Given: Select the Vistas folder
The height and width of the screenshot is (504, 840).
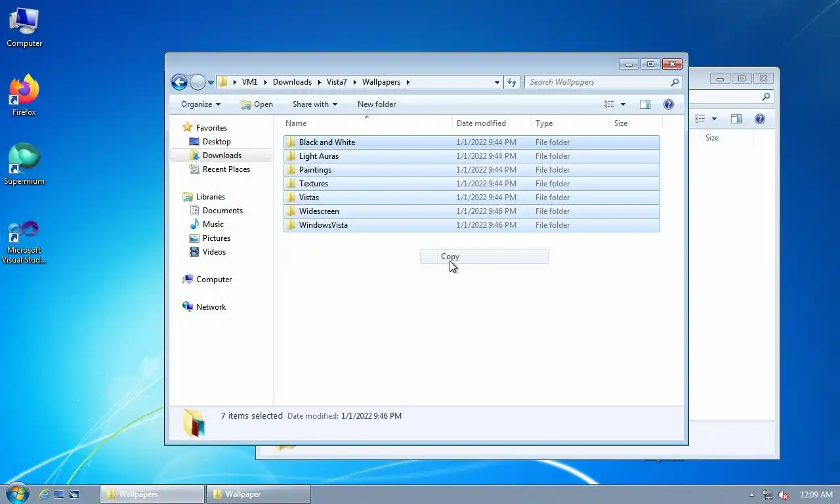Looking at the screenshot, I should pos(471,198).
